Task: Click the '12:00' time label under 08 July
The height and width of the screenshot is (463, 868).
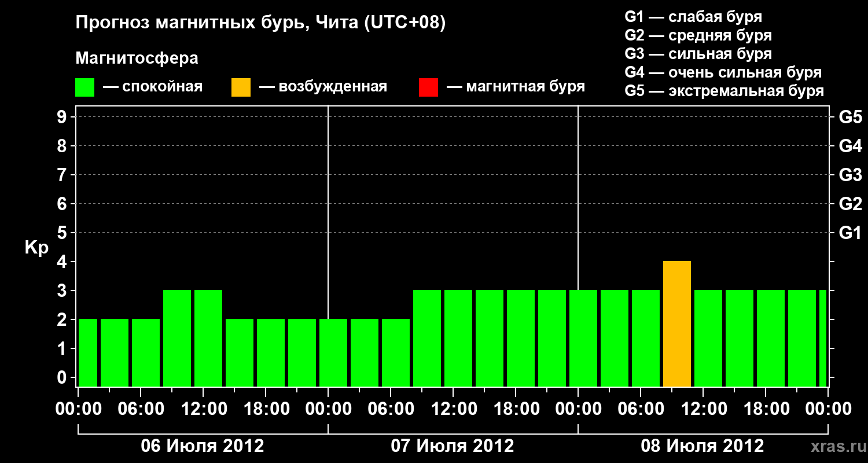Action: (x=704, y=409)
